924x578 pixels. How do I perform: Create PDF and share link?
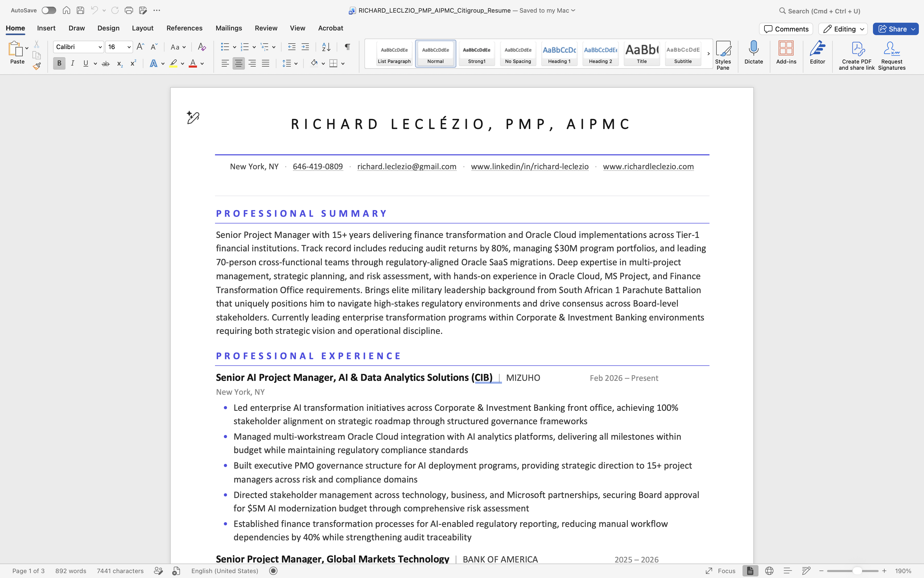(857, 56)
